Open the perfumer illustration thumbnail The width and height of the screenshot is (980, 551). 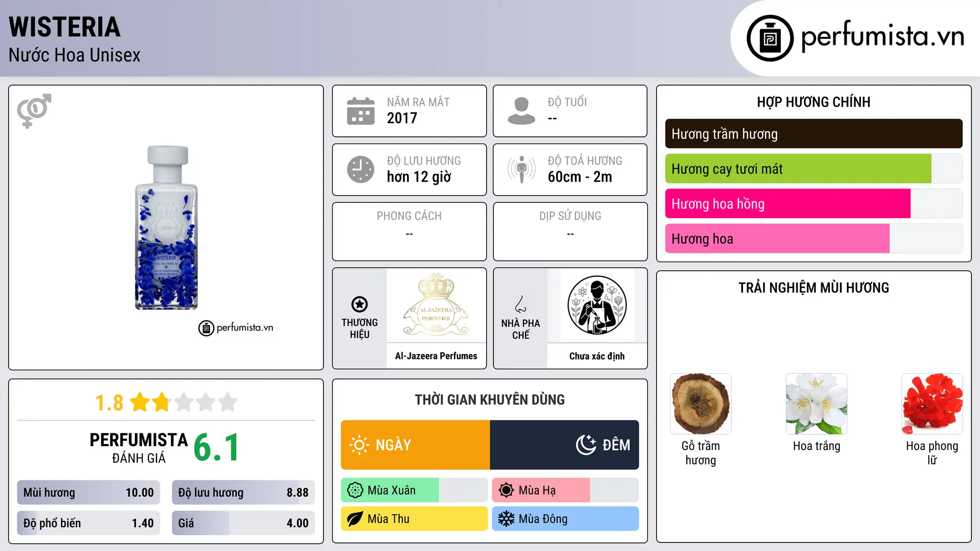coord(597,305)
